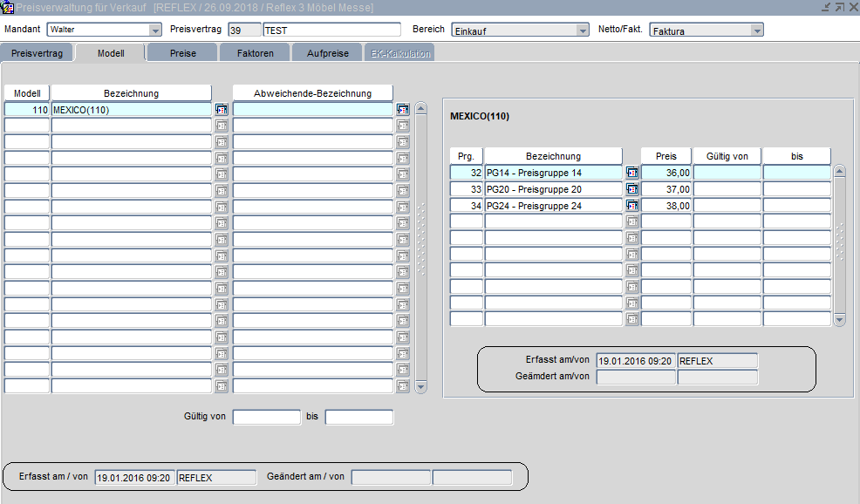Screen dimensions: 860x504
Task: Go to the Faktoren tab
Action: click(256, 53)
